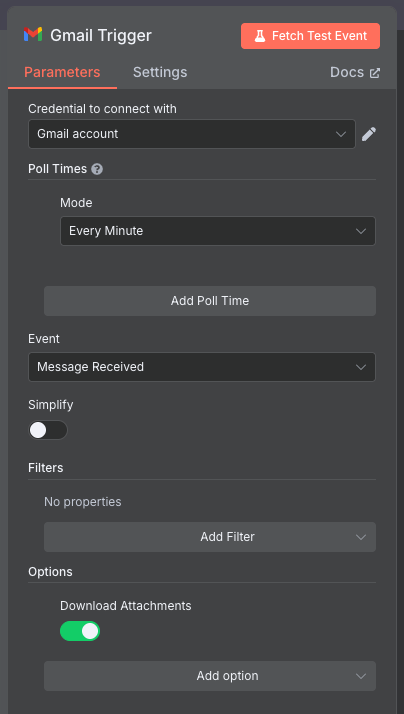
Task: Disable the Download Attachments toggle
Action: [80, 631]
